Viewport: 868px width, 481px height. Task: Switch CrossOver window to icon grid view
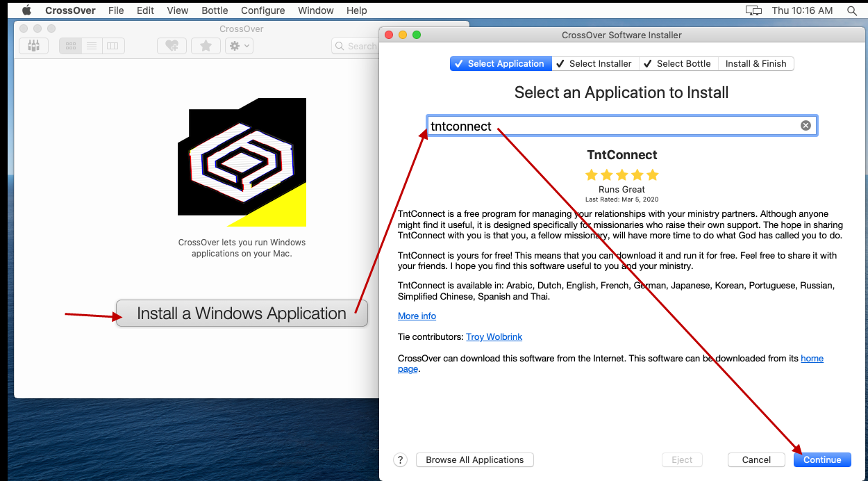click(x=70, y=46)
